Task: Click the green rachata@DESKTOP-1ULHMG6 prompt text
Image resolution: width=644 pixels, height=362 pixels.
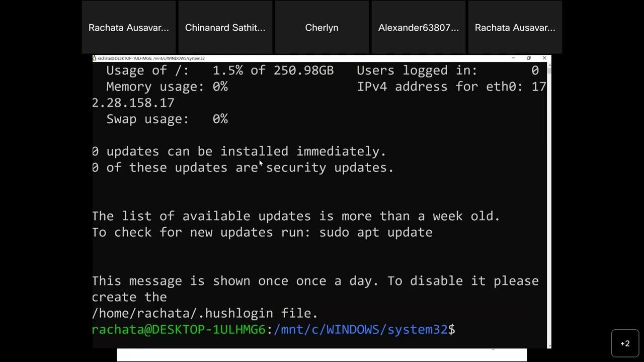Action: point(178,330)
